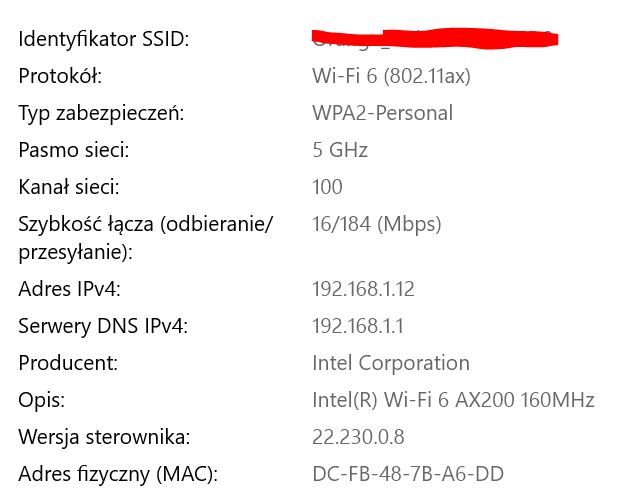Click the Intel Corporation manufacturer value
The image size is (626, 494).
pos(390,363)
